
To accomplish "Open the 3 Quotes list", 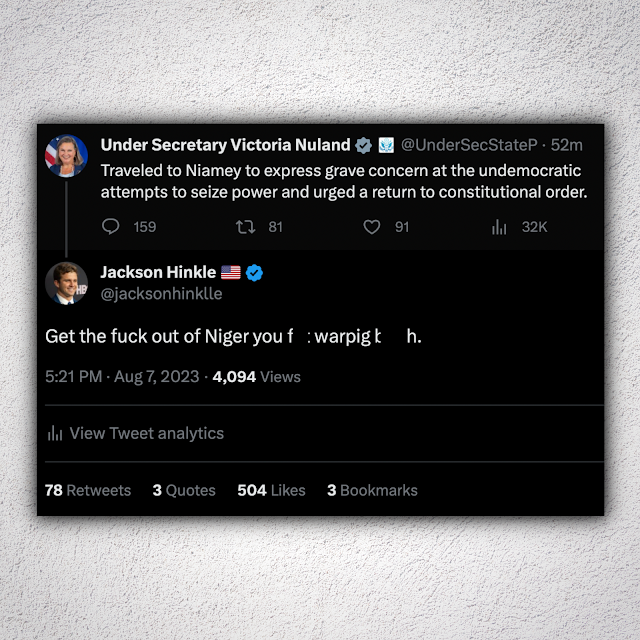I will click(184, 490).
